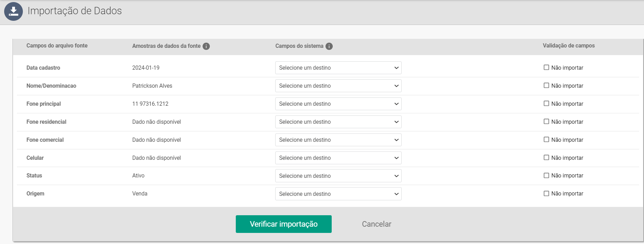This screenshot has width=644, height=244.
Task: Tick Não importar for Fone residencial
Action: [x=546, y=122]
